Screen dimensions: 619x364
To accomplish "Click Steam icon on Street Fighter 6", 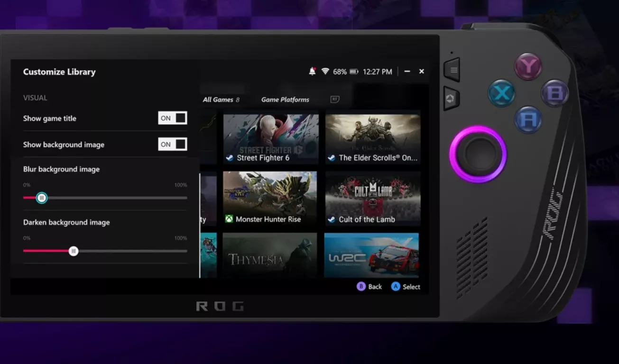I will click(x=230, y=158).
